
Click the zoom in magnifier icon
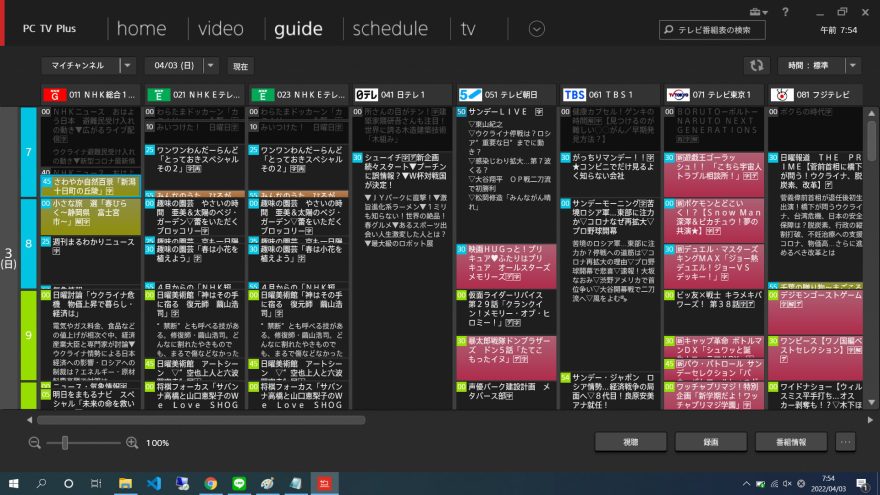[131, 442]
